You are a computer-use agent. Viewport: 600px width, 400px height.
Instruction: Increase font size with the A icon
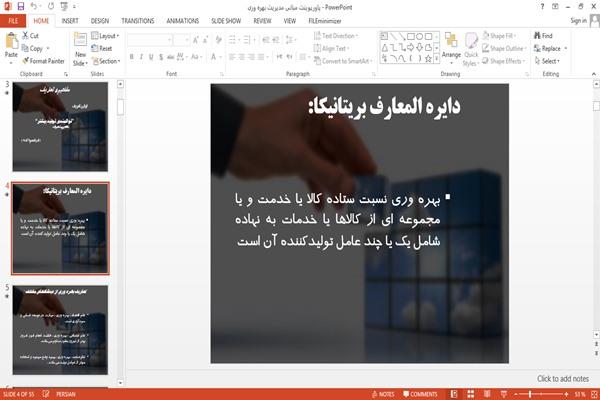pos(196,39)
